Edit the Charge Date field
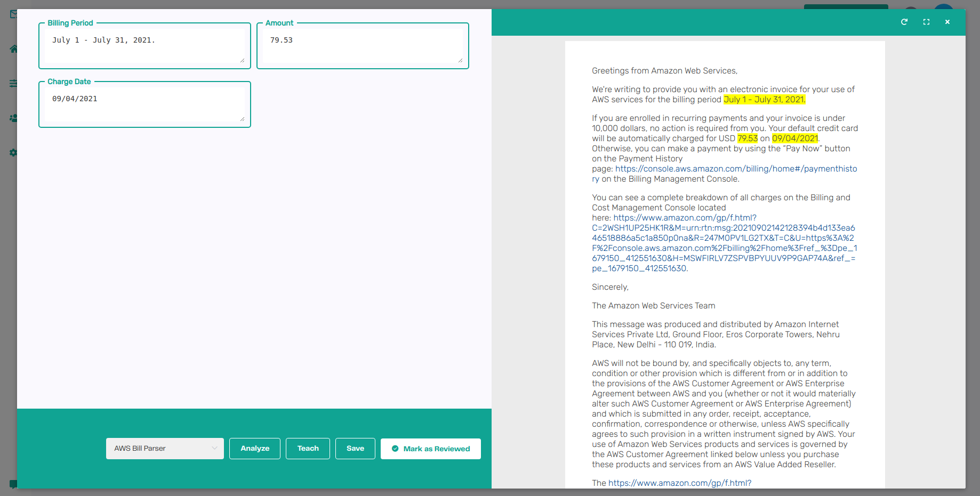980x496 pixels. pos(144,105)
